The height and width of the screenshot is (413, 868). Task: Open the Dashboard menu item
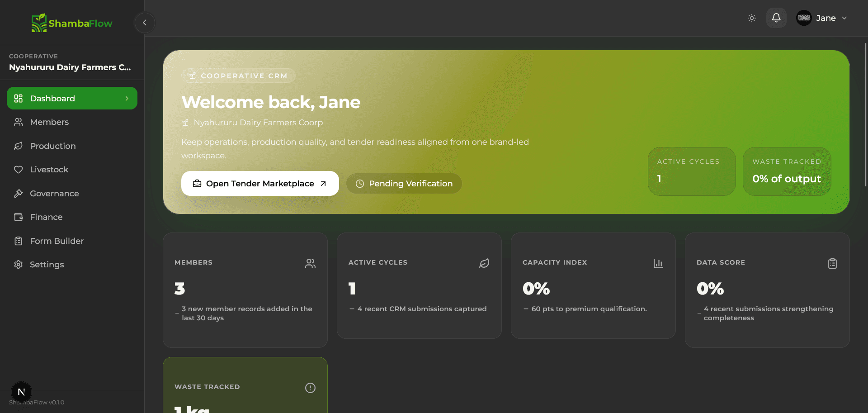pyautogui.click(x=72, y=98)
